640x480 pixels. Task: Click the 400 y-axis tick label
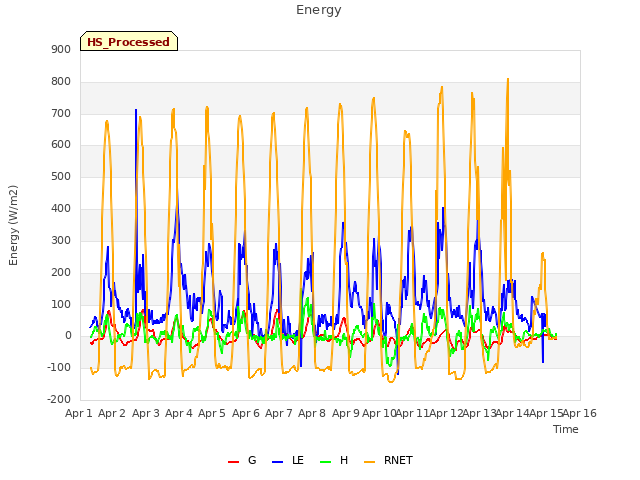[61, 209]
